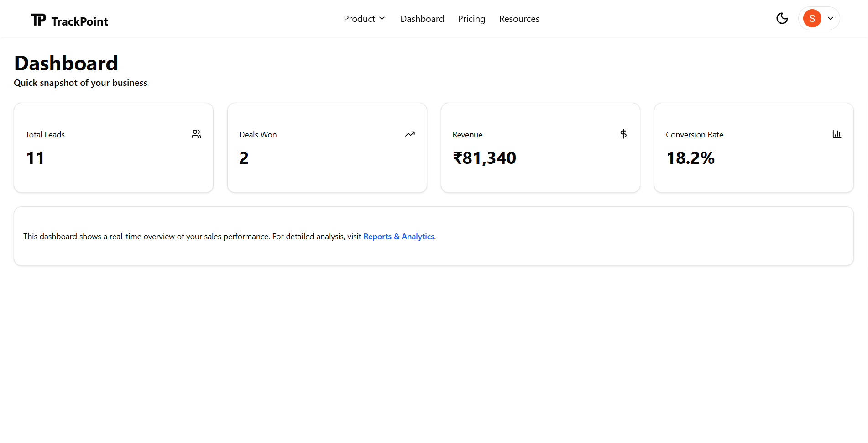The image size is (868, 443).
Task: Open the Pricing page
Action: 471,19
